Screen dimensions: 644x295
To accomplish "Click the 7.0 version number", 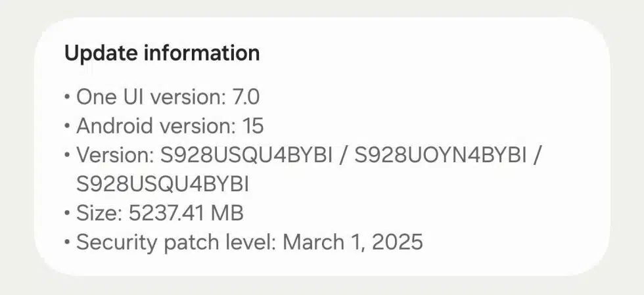I will pos(246,97).
